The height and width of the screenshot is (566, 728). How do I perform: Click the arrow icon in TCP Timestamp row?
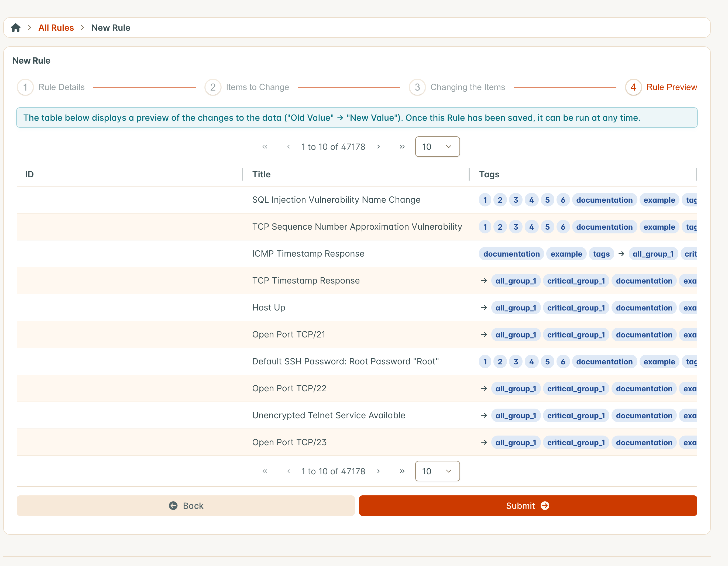(484, 281)
